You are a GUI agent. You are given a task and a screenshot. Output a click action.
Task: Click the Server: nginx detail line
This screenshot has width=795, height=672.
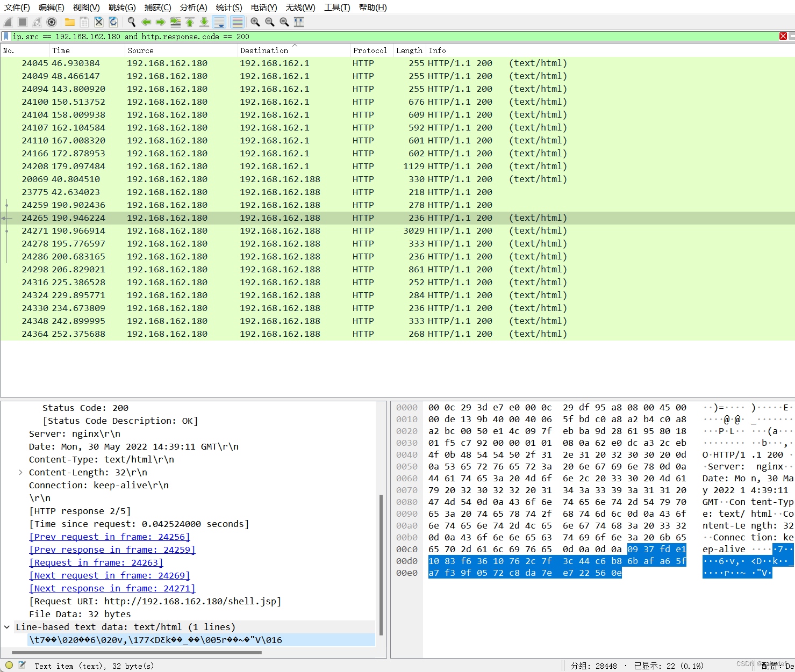click(75, 433)
